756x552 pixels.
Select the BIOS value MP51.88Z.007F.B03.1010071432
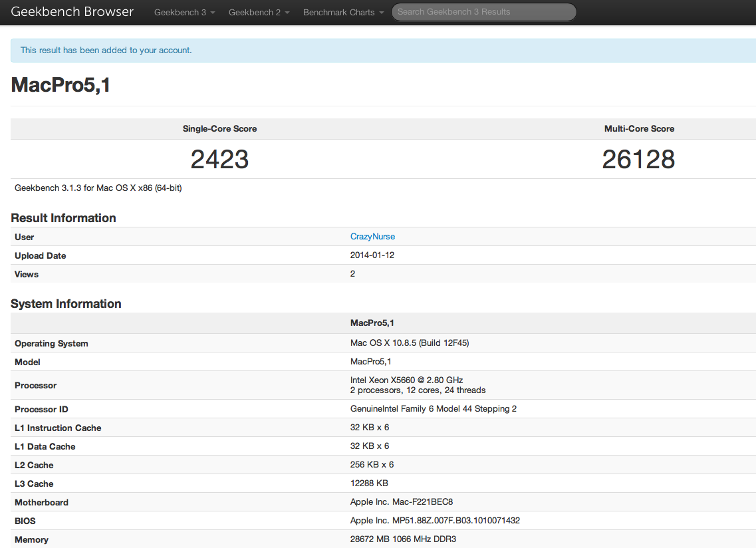[435, 521]
